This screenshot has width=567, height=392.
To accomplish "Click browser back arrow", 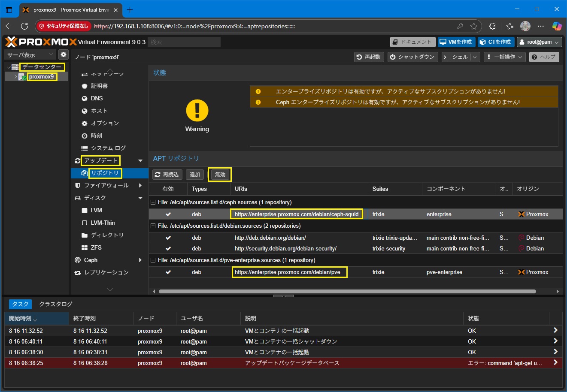I will point(9,26).
